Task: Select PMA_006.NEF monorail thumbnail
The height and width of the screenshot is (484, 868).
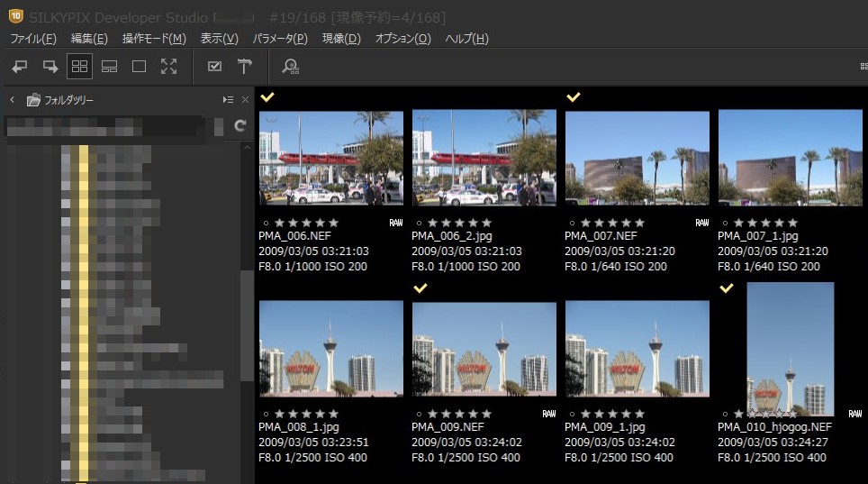Action: [x=331, y=158]
